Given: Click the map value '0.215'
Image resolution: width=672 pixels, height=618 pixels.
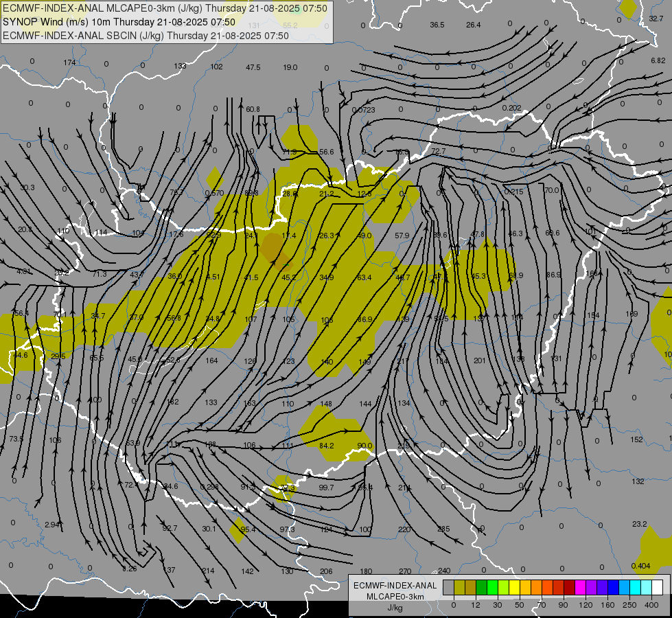Looking at the screenshot, I should pyautogui.click(x=513, y=192).
